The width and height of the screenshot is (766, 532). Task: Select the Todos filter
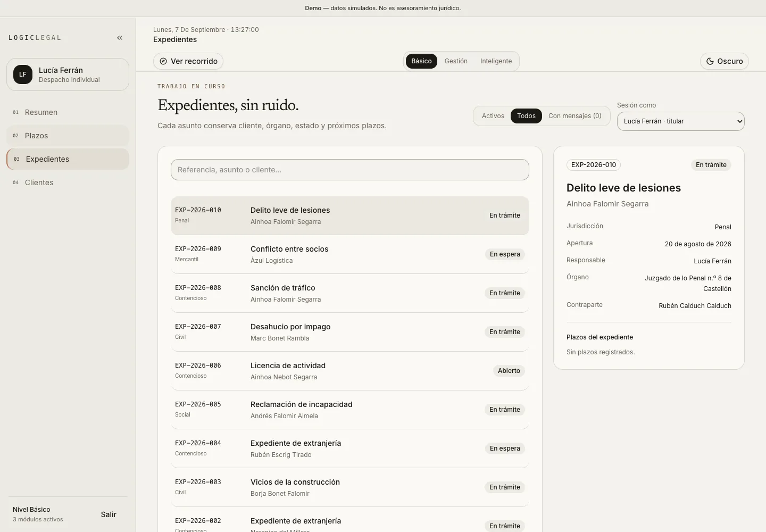coord(526,116)
